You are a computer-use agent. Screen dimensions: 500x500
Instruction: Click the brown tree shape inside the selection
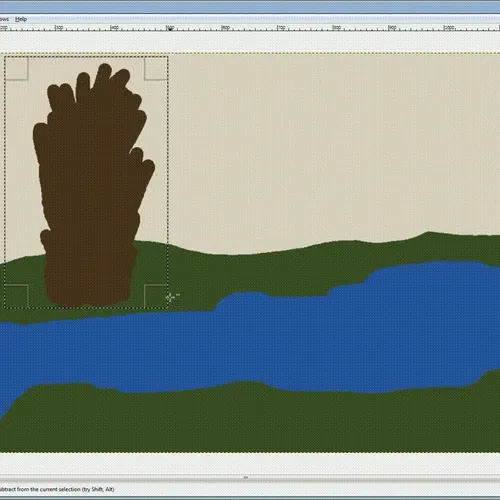pyautogui.click(x=92, y=187)
